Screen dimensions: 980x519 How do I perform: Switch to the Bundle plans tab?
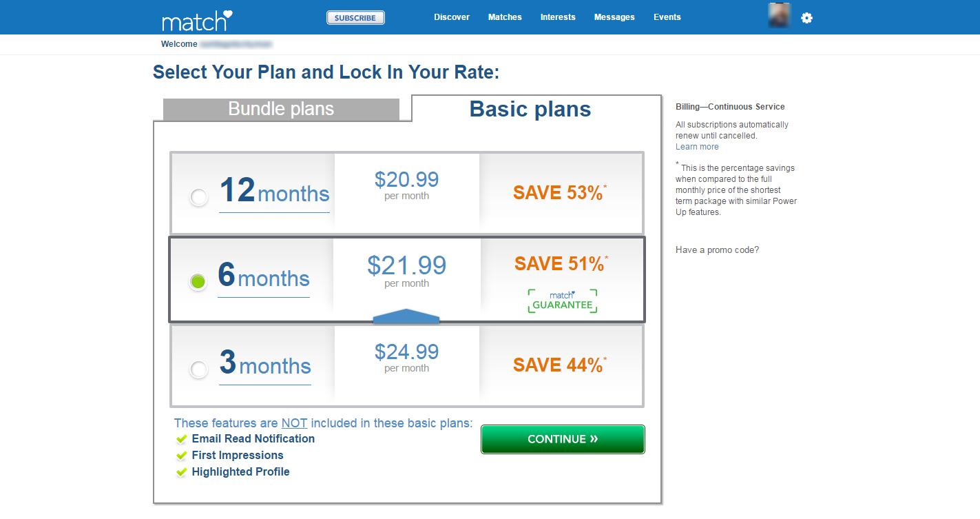(x=281, y=109)
